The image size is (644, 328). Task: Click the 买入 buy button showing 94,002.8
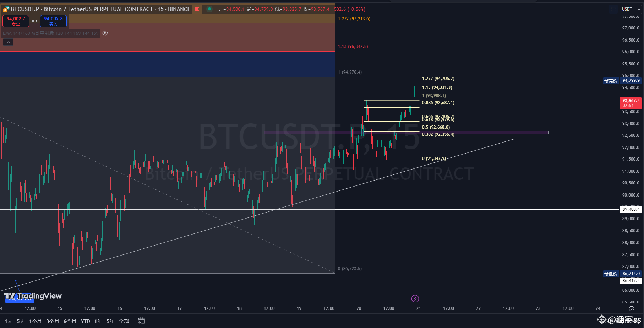53,21
